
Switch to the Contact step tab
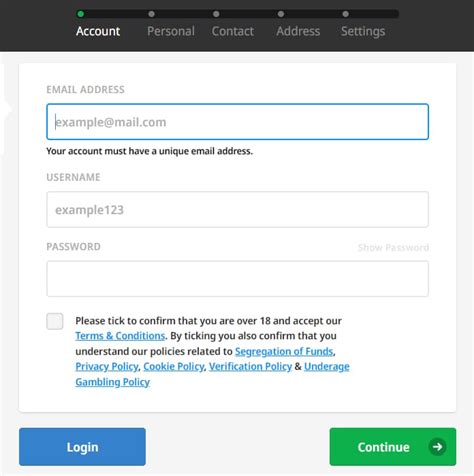(233, 31)
